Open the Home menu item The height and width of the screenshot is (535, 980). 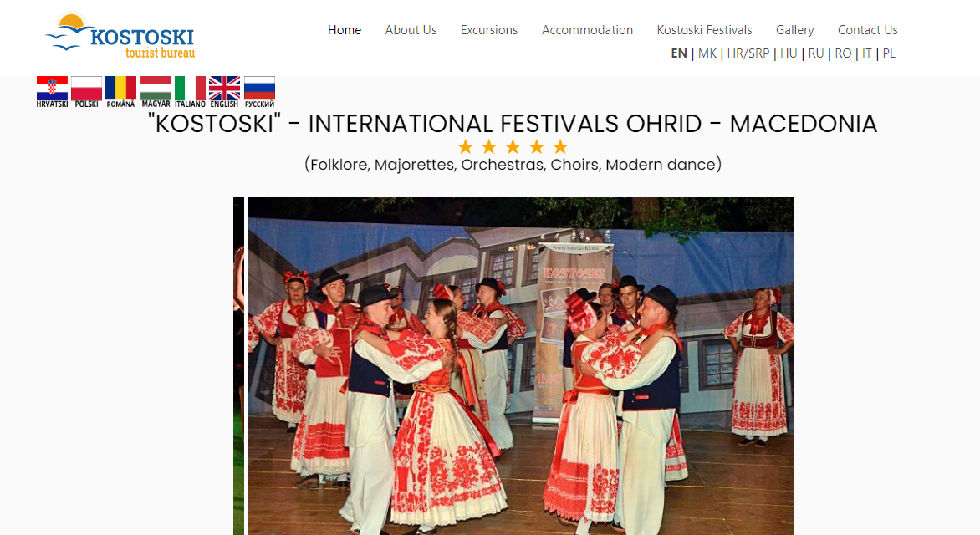pos(345,30)
